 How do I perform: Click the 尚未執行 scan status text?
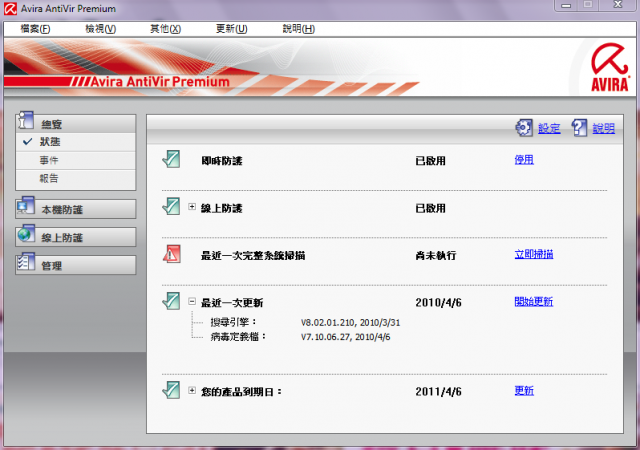(x=436, y=256)
